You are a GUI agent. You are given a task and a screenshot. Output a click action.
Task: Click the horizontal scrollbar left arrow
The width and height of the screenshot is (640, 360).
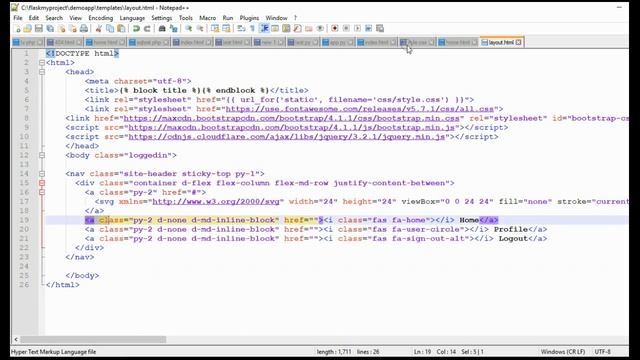[16, 340]
